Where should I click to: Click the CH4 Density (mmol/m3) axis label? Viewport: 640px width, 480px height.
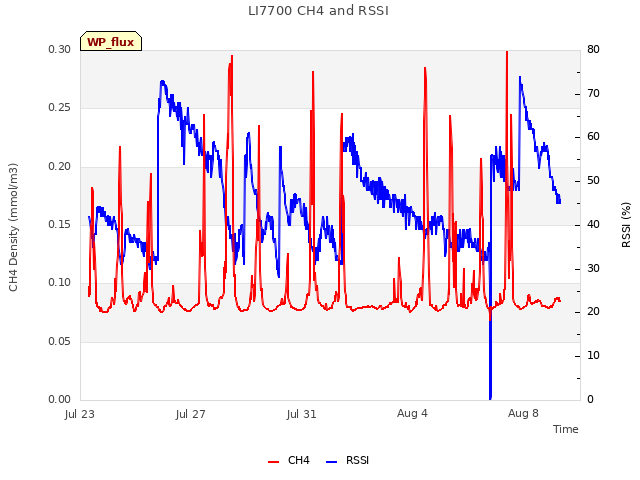click(13, 227)
